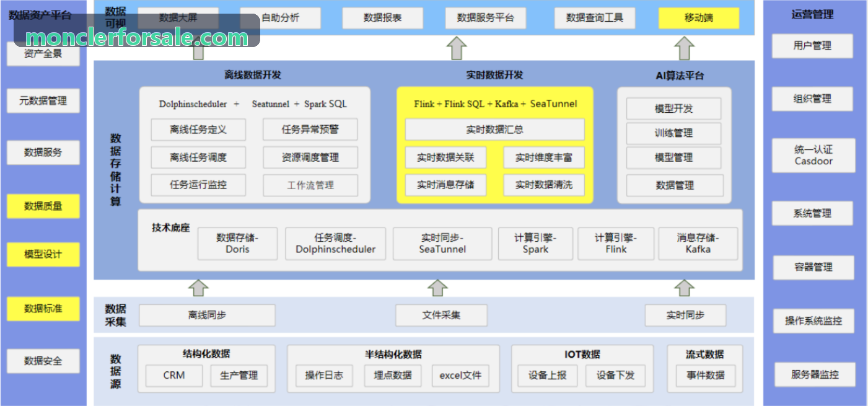
Task: Select the 任务异常预警 box
Action: coord(310,130)
